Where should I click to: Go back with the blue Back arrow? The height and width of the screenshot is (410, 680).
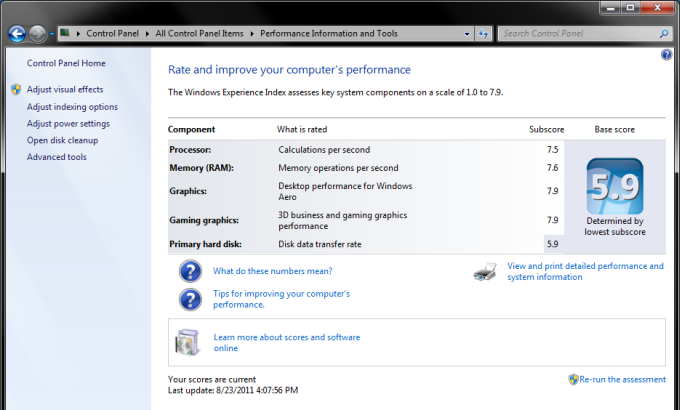coord(17,33)
